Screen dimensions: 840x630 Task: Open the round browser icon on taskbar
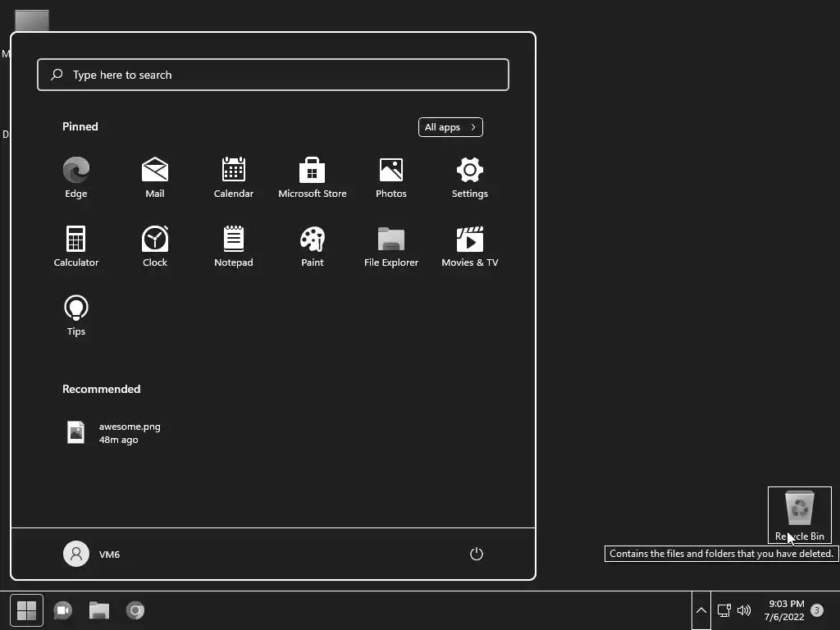point(135,610)
